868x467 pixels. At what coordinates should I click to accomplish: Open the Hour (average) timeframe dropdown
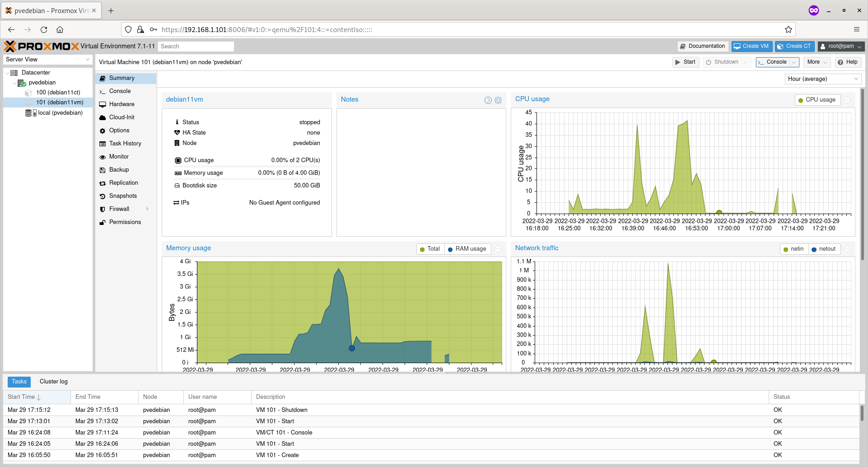pos(823,79)
